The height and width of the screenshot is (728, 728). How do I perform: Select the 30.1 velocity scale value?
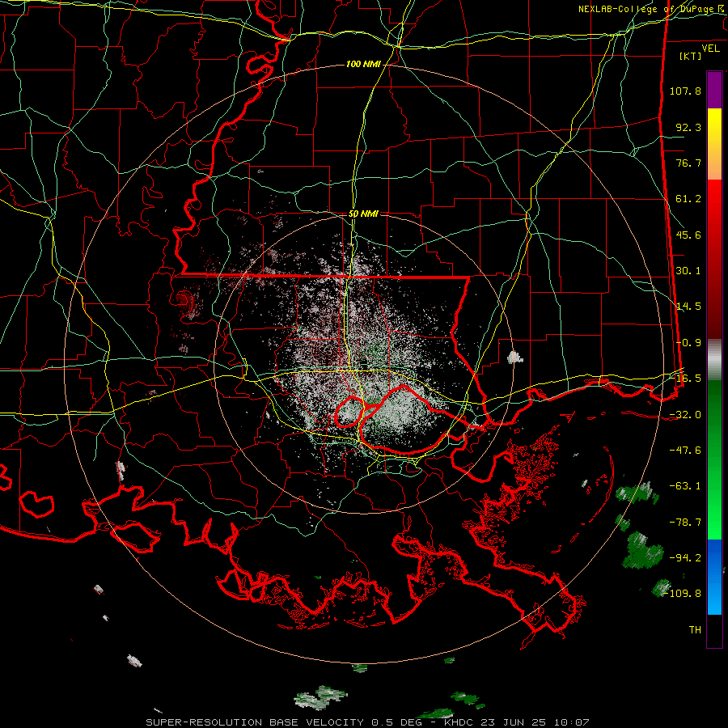click(x=688, y=271)
